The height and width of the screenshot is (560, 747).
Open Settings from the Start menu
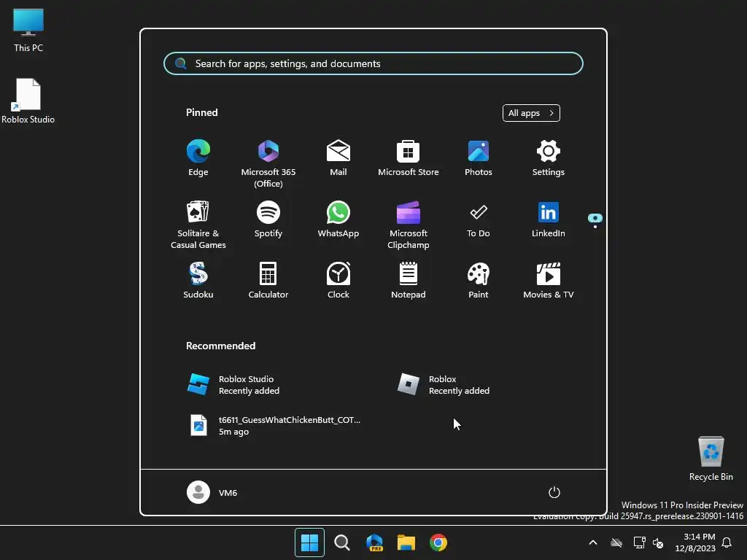pyautogui.click(x=549, y=158)
